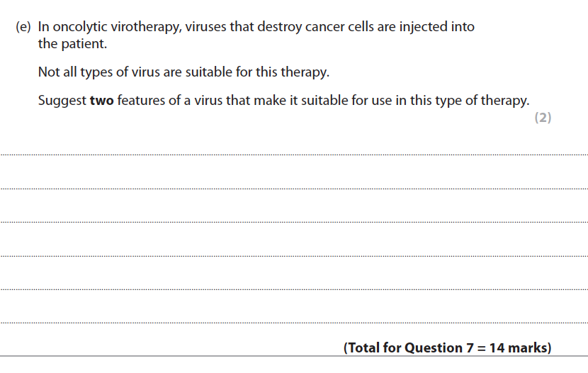Click the sixth dotted answer line
This screenshot has width=588, height=373.
[294, 323]
